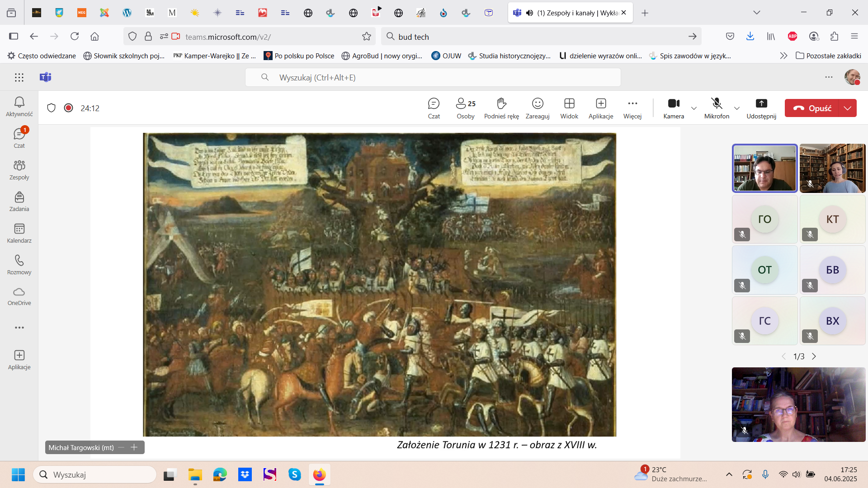
Task: Open Zespoły in left sidebar
Action: pyautogui.click(x=19, y=170)
